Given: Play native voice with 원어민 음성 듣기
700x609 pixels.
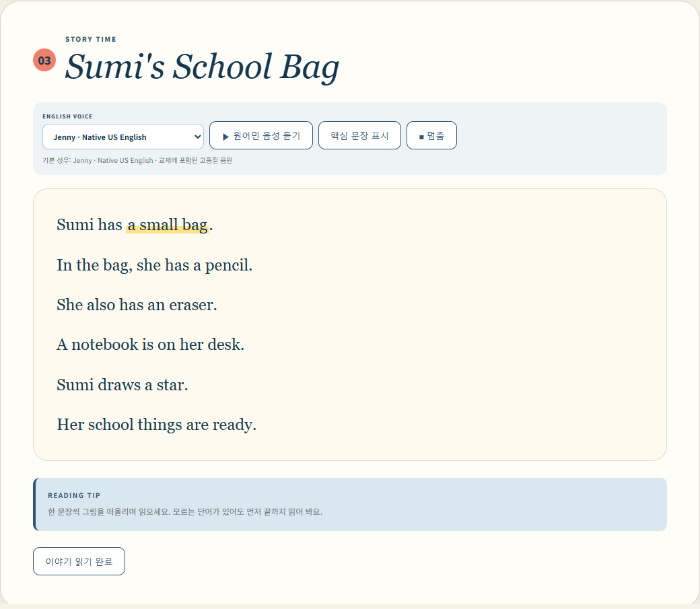Looking at the screenshot, I should click(260, 135).
